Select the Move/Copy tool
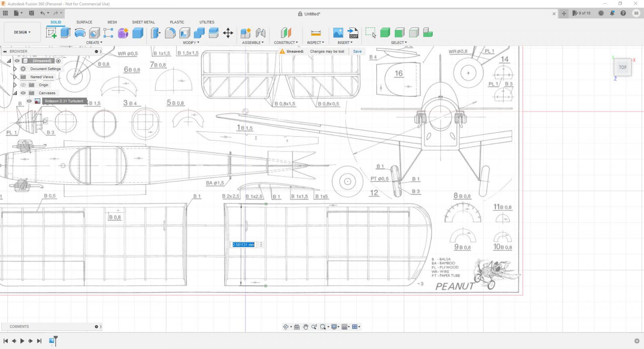This screenshot has width=644, height=349. (x=228, y=33)
